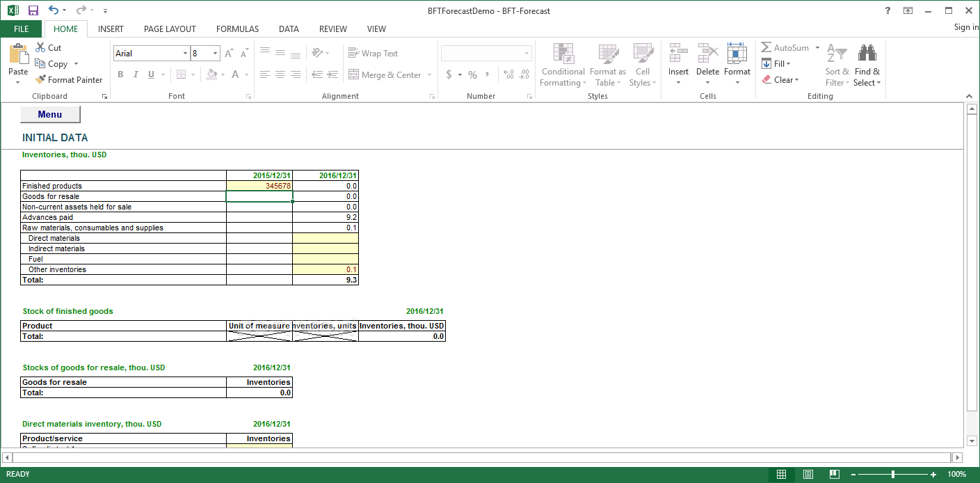Open Sort & Filter options
980x483 pixels.
click(837, 65)
